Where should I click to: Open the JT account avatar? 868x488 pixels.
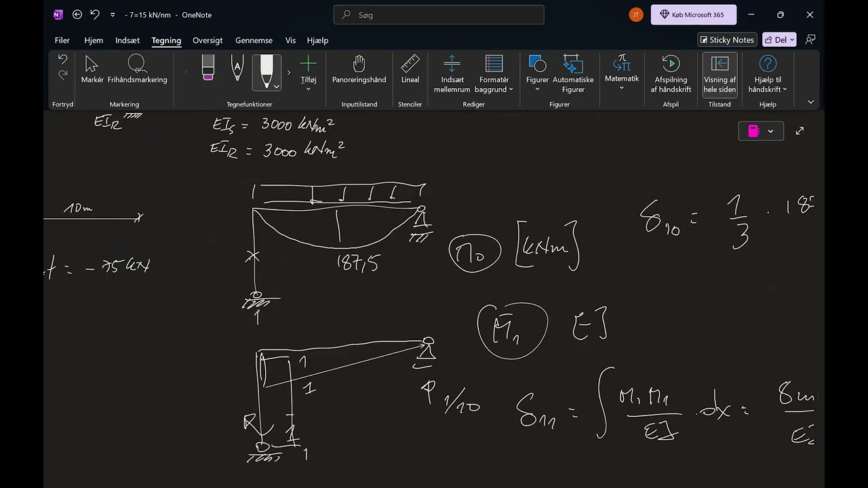(636, 15)
